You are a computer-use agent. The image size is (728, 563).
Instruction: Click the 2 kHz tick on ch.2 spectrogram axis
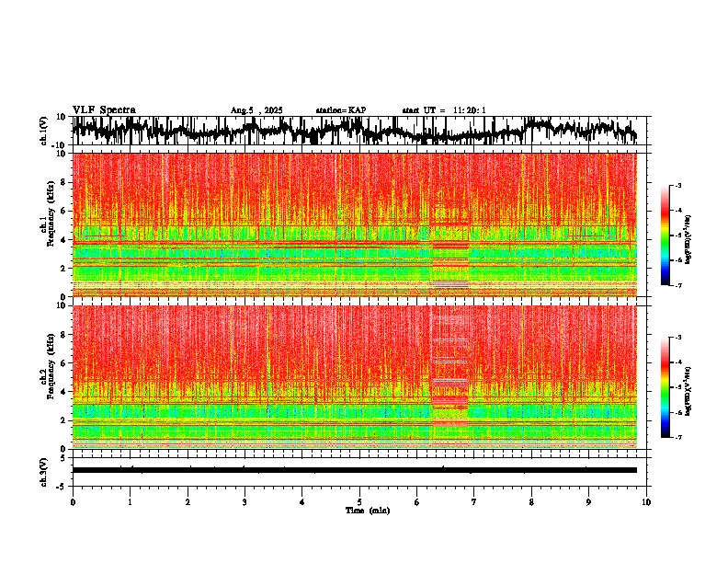[64, 420]
